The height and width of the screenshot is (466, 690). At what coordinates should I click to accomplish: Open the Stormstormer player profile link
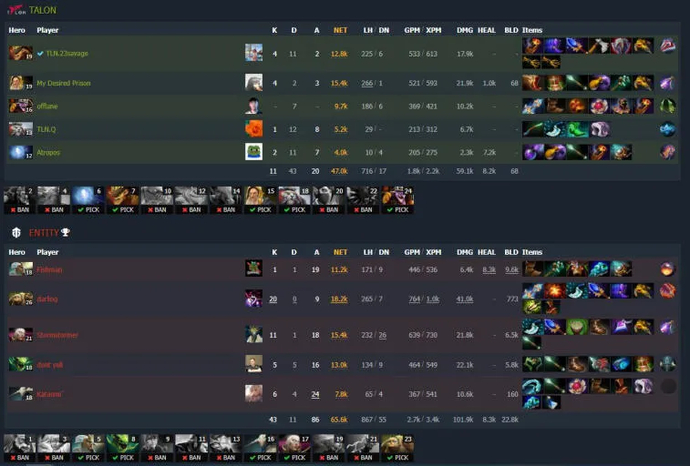click(x=57, y=335)
